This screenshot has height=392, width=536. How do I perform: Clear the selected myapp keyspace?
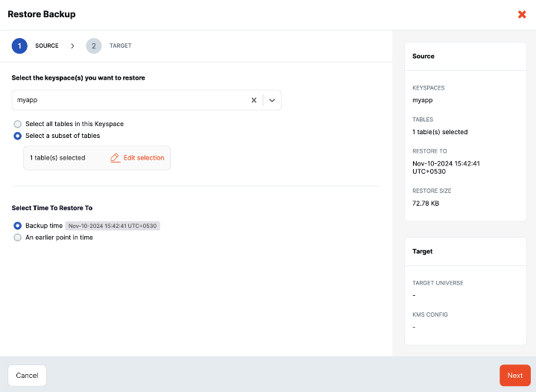tap(253, 100)
